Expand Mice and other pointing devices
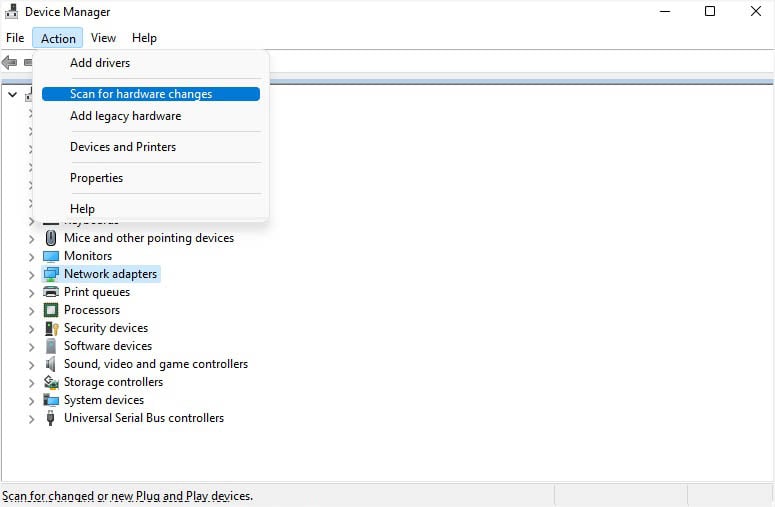The image size is (775, 507). click(31, 239)
